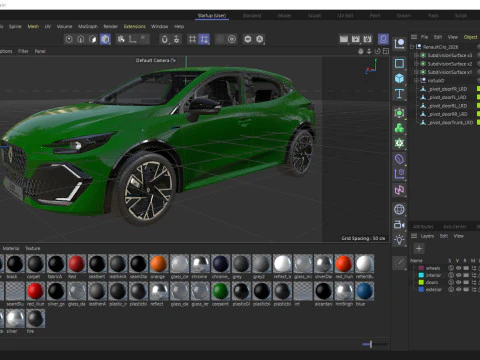Toggle visibility eye of exterior layer
The height and width of the screenshot is (360, 480).
pos(459,289)
